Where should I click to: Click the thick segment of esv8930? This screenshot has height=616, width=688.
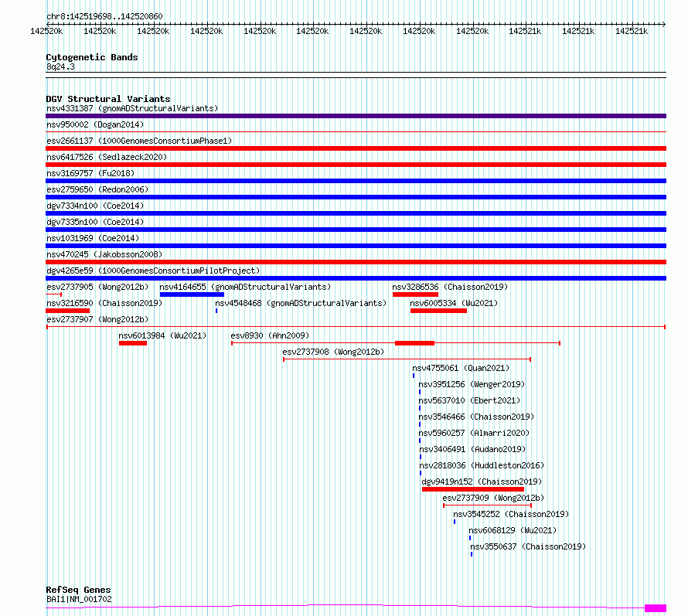point(414,343)
